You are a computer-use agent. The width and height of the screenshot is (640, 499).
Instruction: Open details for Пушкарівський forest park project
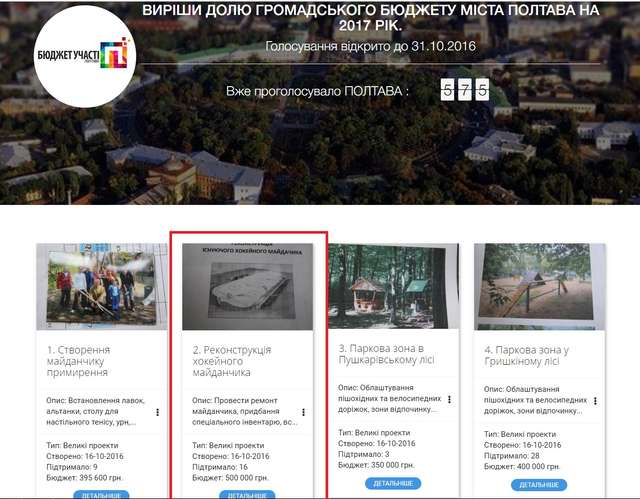(x=393, y=483)
